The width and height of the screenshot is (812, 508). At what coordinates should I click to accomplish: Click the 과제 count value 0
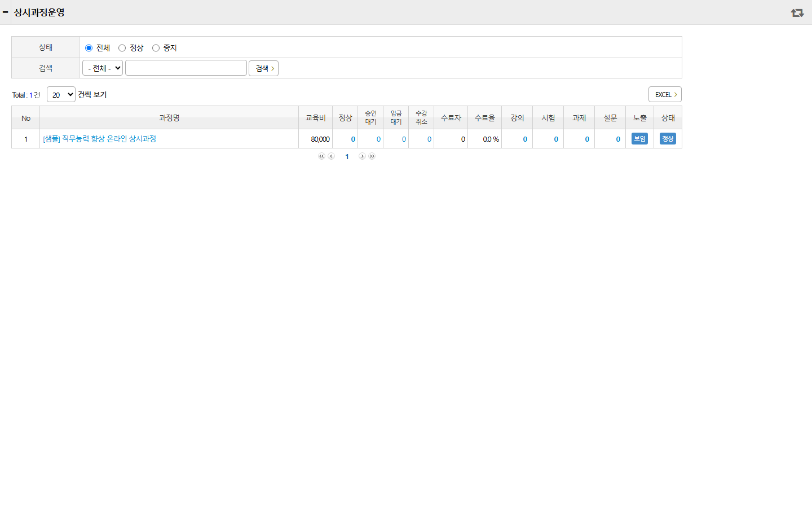[x=587, y=139]
